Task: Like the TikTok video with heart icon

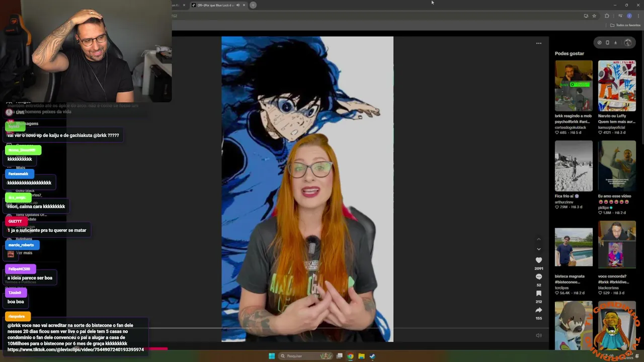Action: (x=539, y=260)
